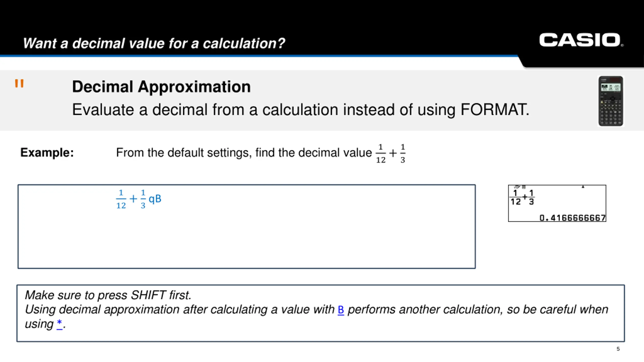Click the fraction expression in calculator display
The image size is (644, 362).
pos(522,197)
